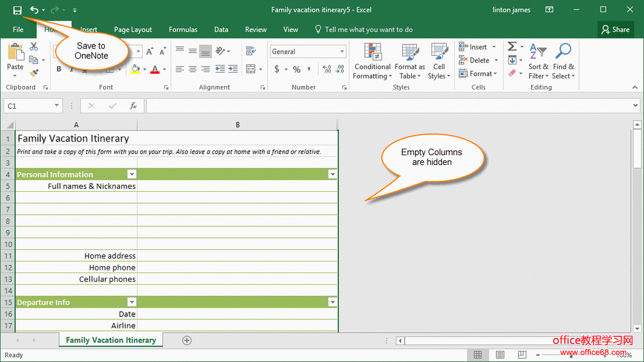The image size is (644, 362).
Task: Open the General number format dropdown
Action: point(342,51)
